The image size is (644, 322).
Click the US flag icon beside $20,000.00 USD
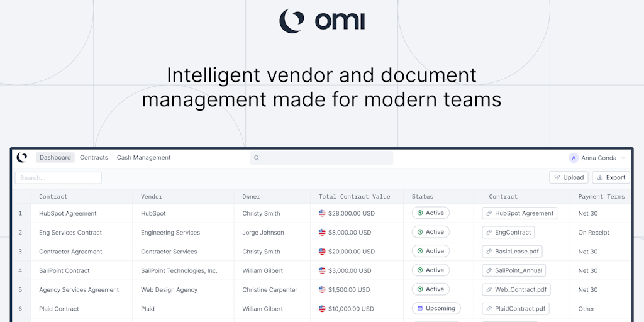(x=322, y=252)
